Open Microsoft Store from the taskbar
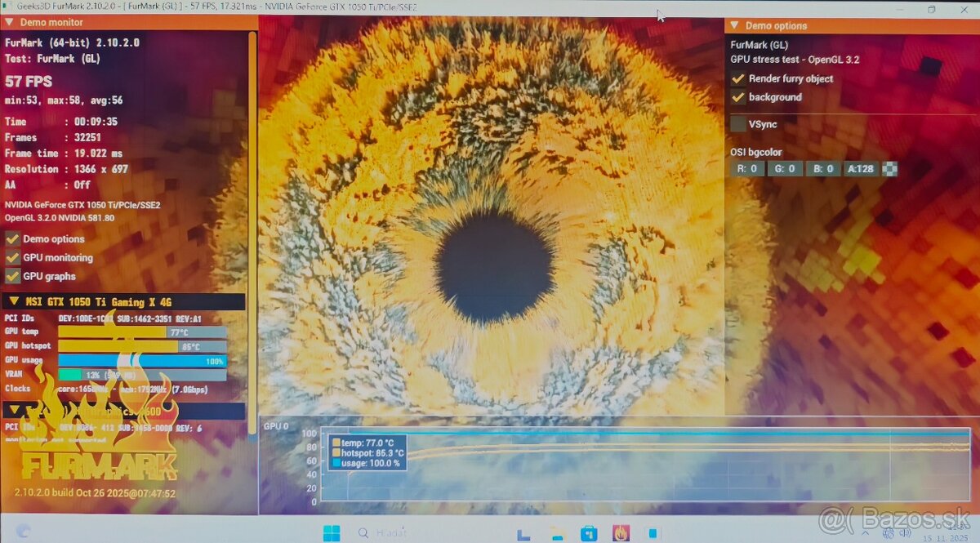Viewport: 980px width, 543px height. coord(588,533)
